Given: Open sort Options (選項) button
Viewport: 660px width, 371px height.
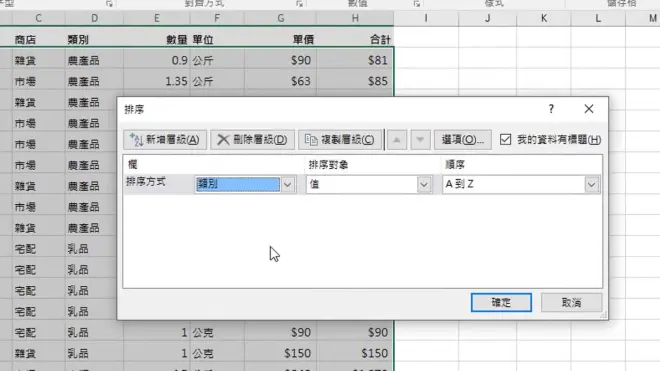Looking at the screenshot, I should pos(463,140).
